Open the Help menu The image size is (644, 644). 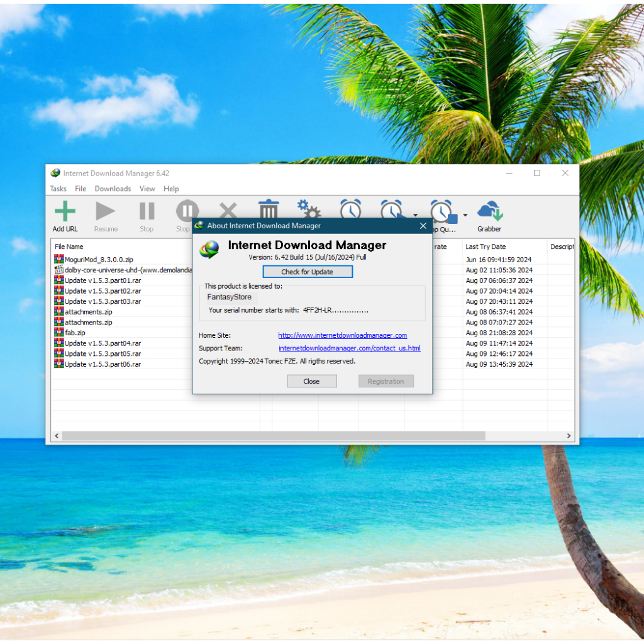[171, 189]
